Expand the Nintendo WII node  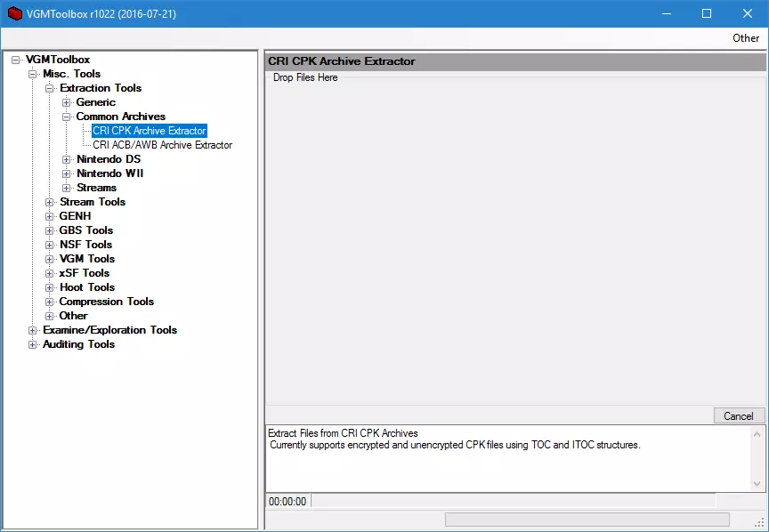pyautogui.click(x=66, y=173)
